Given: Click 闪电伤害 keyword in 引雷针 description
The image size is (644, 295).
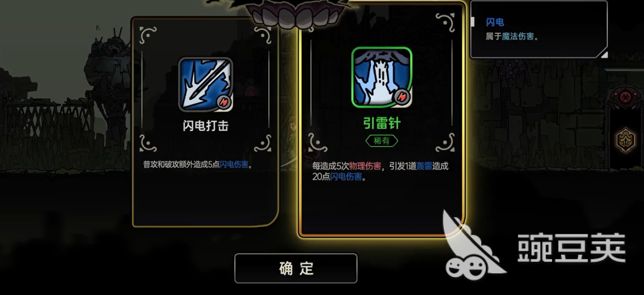Looking at the screenshot, I should coord(346,177).
